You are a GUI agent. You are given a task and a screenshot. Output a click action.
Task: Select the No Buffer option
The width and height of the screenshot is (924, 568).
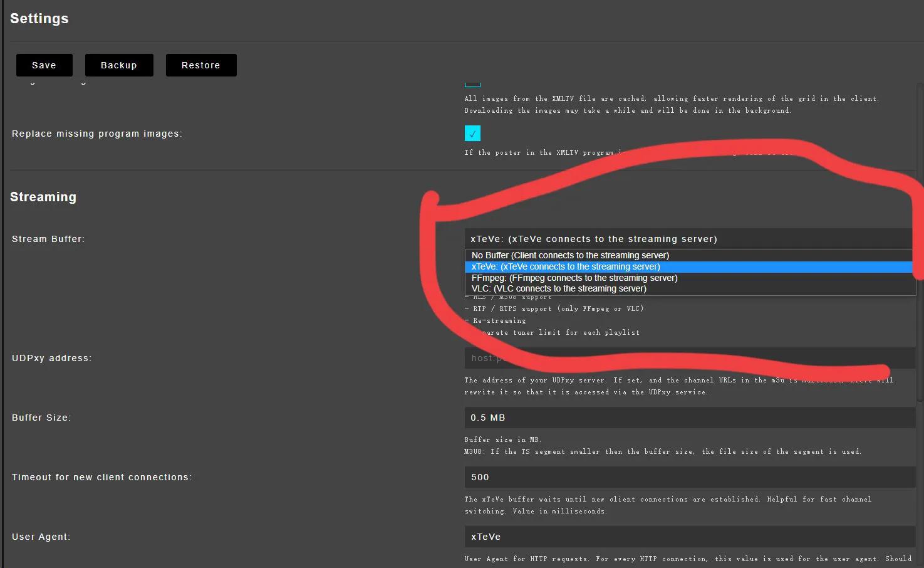coord(570,256)
